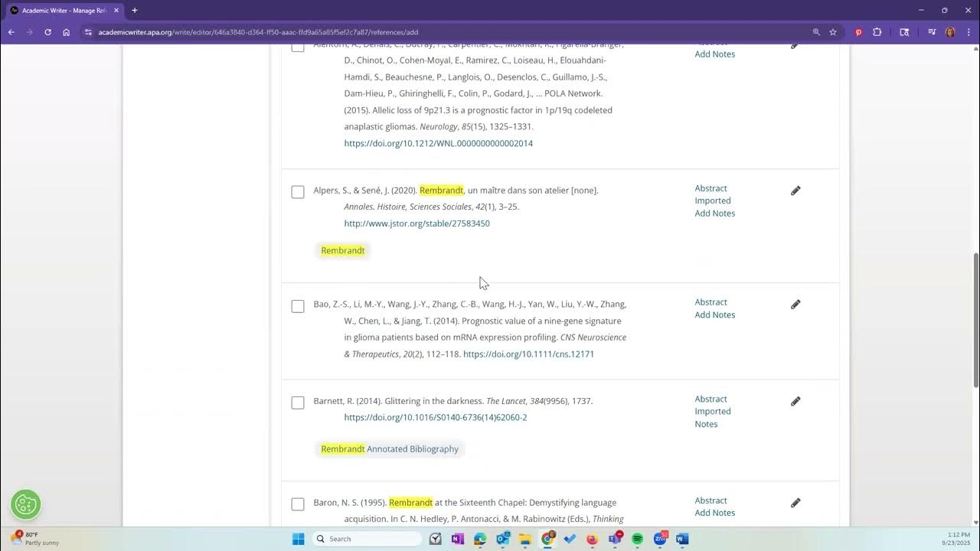Open the green accessibility widget

pos(25,504)
